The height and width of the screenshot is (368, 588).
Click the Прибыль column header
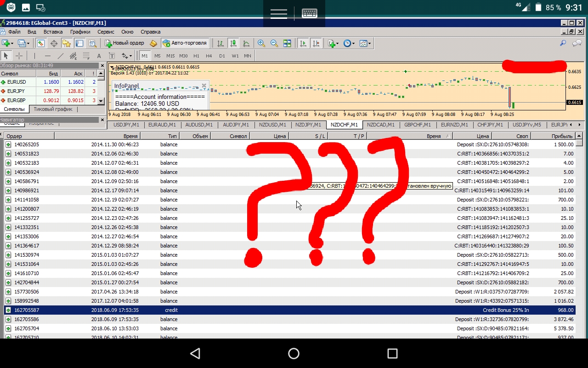coord(553,136)
